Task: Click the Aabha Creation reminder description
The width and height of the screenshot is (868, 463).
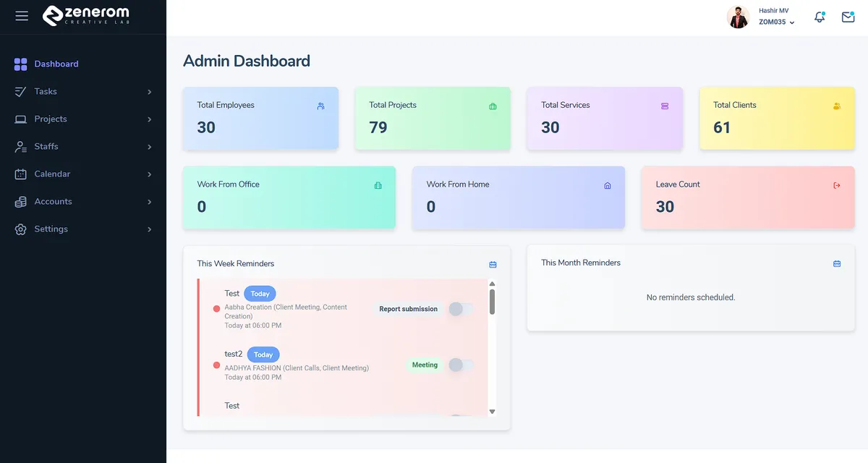Action: [286, 312]
